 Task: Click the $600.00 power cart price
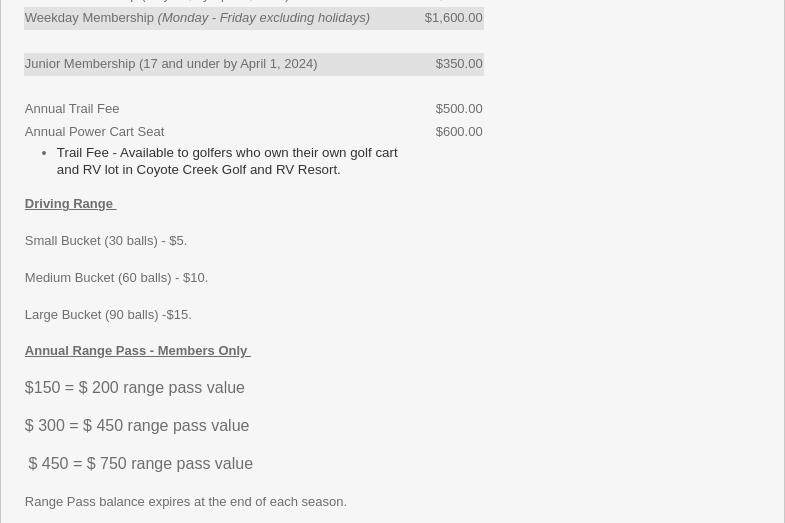pyautogui.click(x=458, y=131)
